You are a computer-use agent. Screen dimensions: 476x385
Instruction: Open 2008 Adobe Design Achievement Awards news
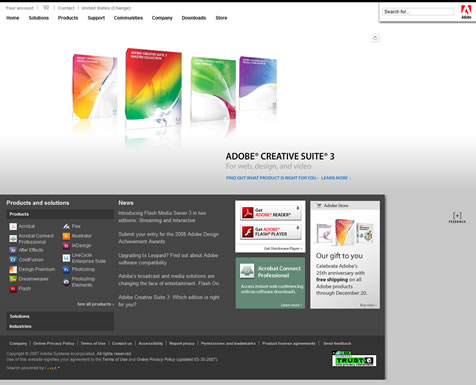click(x=169, y=238)
